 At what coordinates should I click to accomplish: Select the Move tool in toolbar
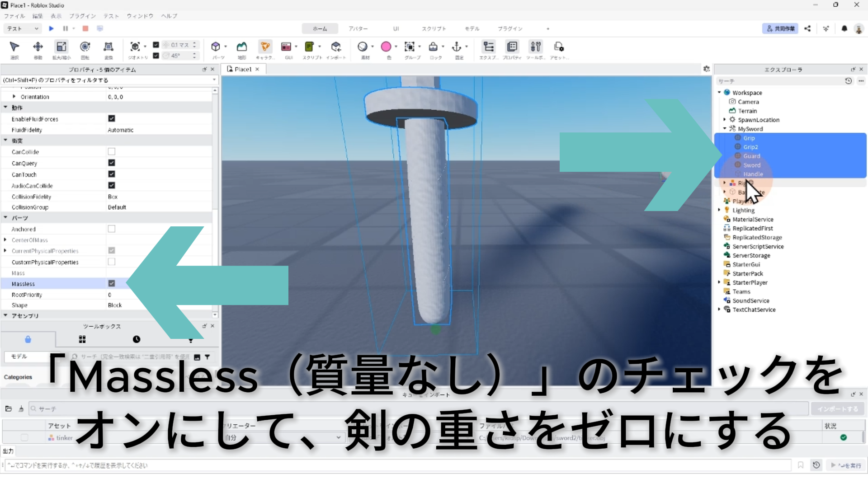(38, 47)
